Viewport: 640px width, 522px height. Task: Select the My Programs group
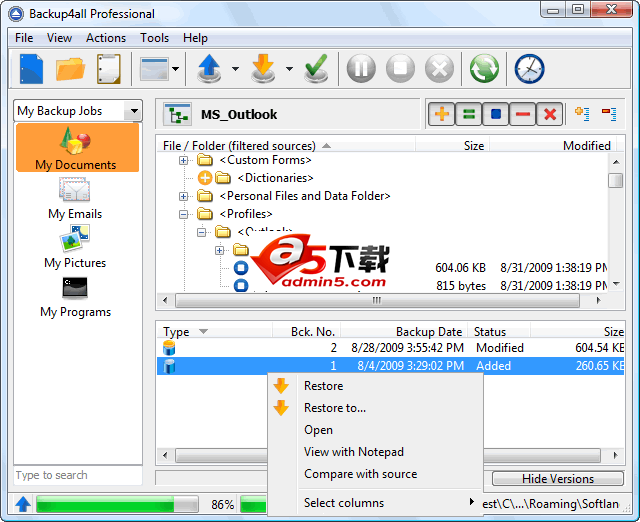click(x=75, y=297)
